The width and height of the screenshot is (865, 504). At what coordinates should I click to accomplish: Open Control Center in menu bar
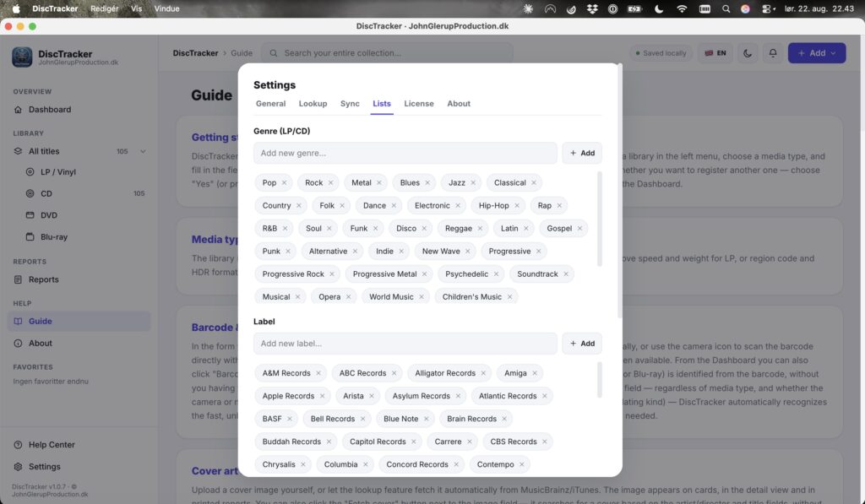point(768,8)
